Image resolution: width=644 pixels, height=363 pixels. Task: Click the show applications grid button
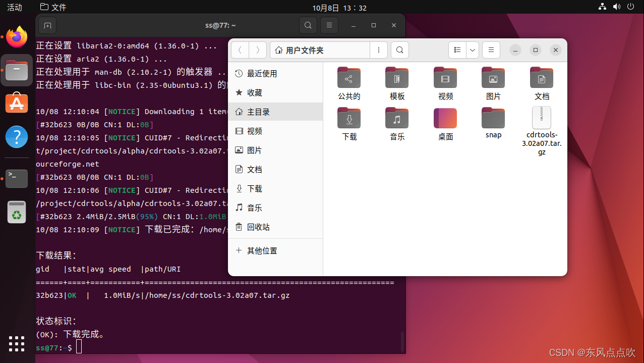[x=16, y=344]
